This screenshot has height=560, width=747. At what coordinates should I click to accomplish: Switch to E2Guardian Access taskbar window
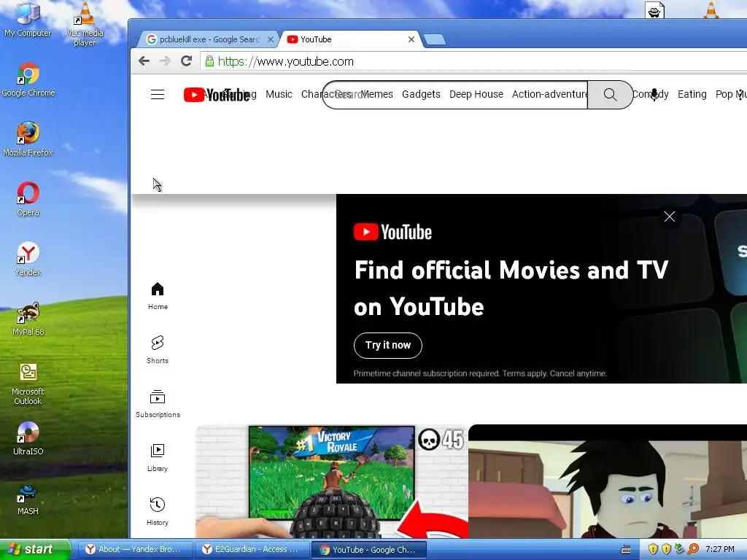coord(251,550)
